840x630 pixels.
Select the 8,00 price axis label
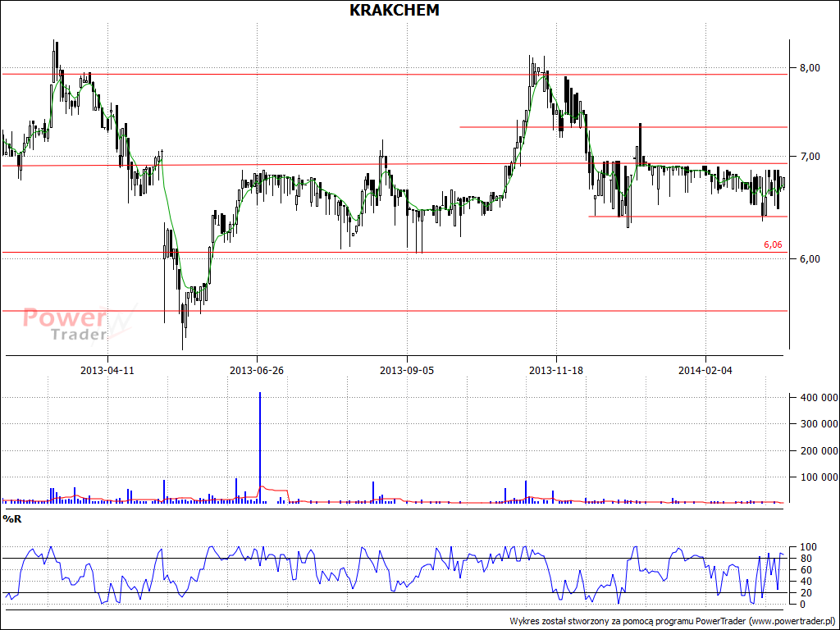[810, 68]
